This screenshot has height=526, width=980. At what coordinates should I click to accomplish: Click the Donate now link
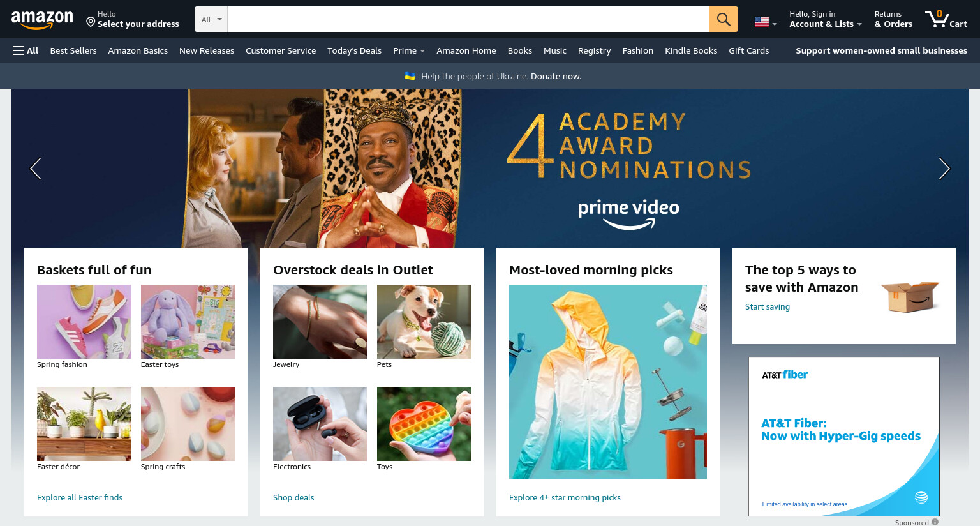click(x=556, y=76)
